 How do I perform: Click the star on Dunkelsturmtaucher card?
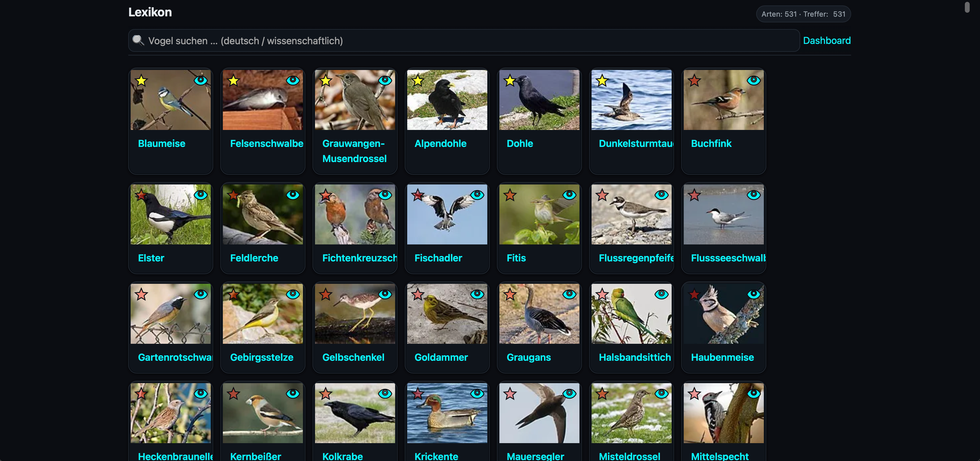tap(602, 81)
